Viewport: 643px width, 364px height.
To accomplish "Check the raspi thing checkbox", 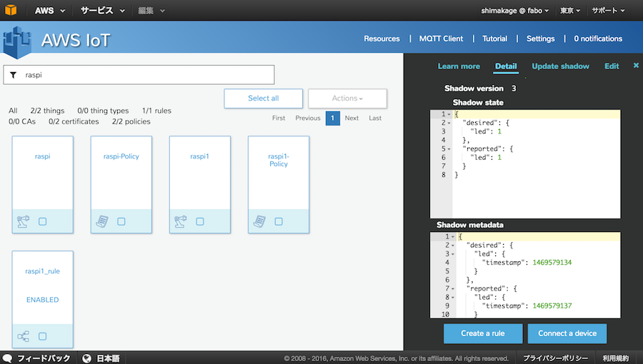I will (43, 221).
